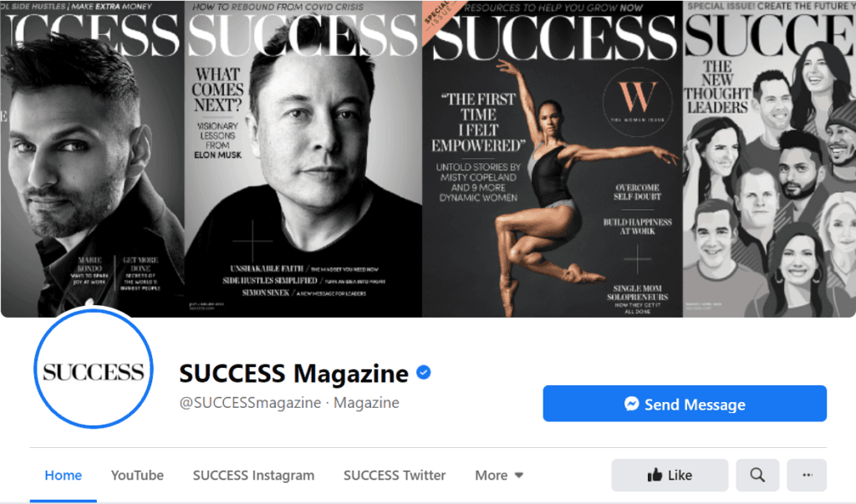Open the Elon Musk cover image

(x=303, y=159)
